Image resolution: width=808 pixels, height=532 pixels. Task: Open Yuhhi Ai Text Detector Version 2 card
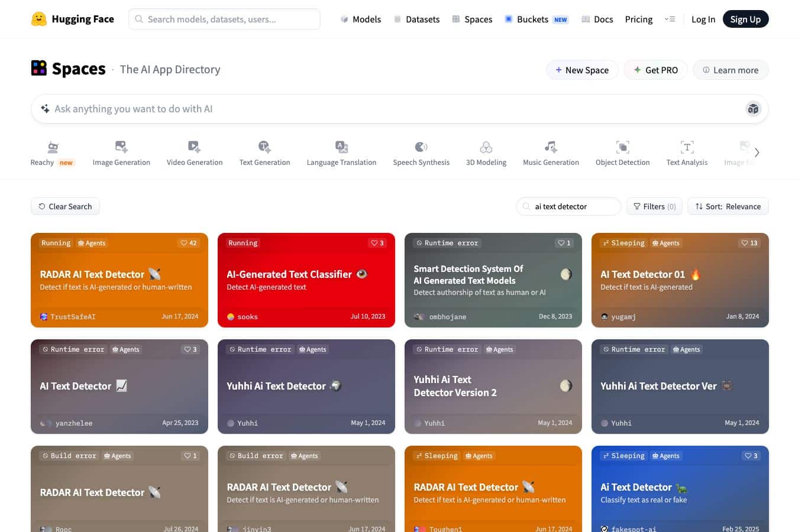pos(493,387)
